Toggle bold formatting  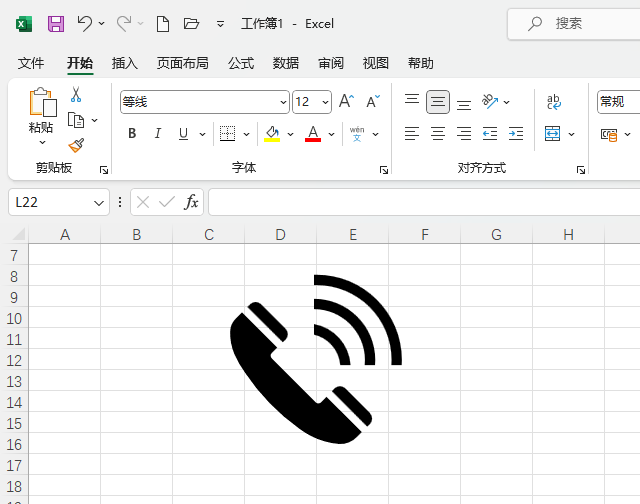(x=132, y=133)
